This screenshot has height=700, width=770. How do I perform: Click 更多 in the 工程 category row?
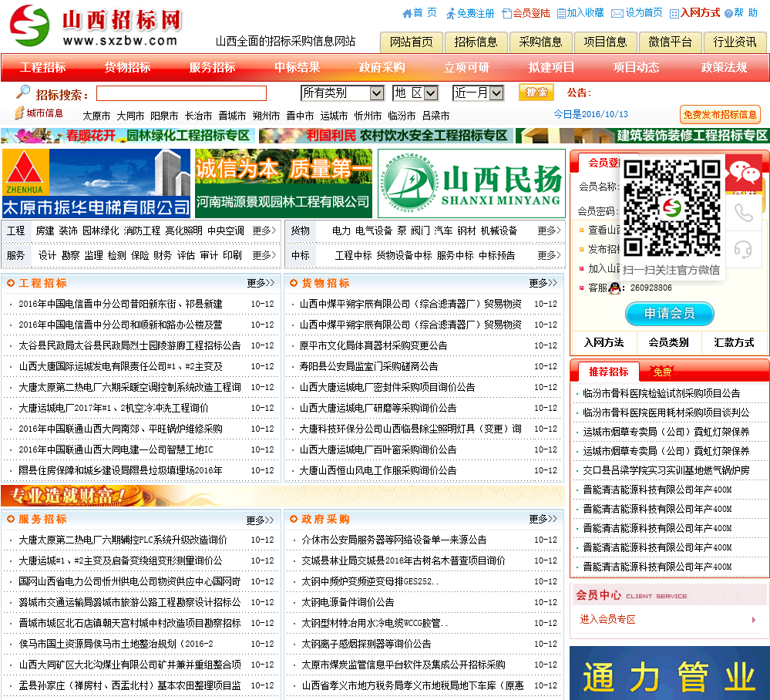click(264, 231)
